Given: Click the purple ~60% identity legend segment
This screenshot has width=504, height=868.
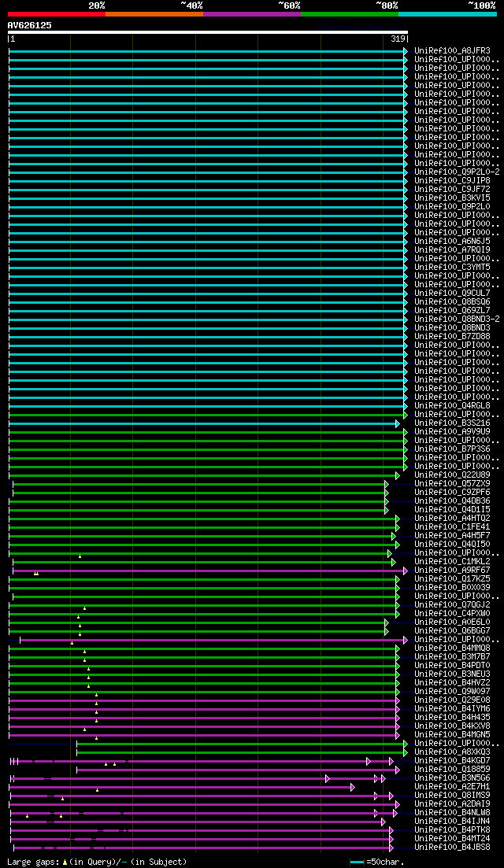Looking at the screenshot, I should point(252,13).
